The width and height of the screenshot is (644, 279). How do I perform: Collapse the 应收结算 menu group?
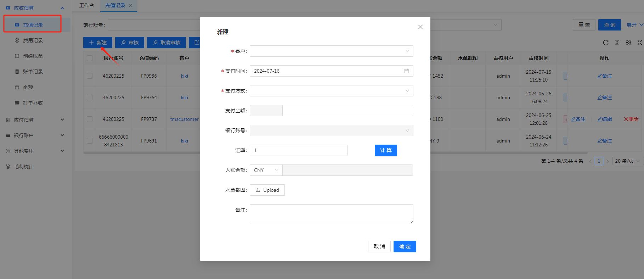pos(35,8)
